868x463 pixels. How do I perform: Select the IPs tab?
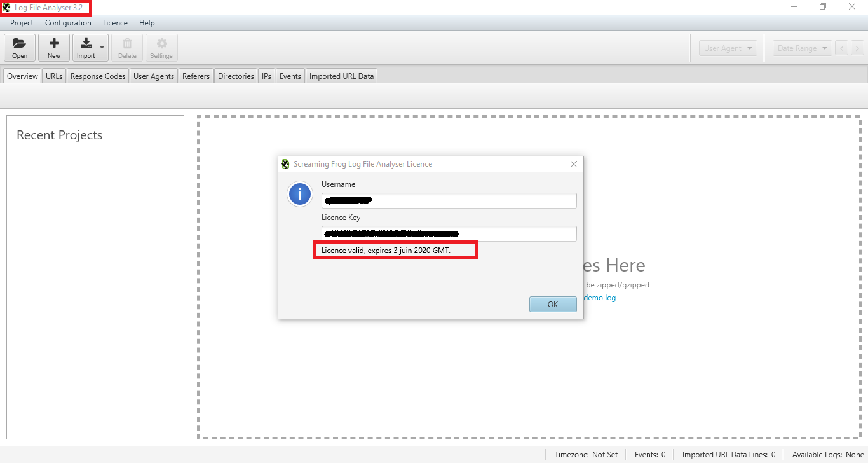click(266, 76)
